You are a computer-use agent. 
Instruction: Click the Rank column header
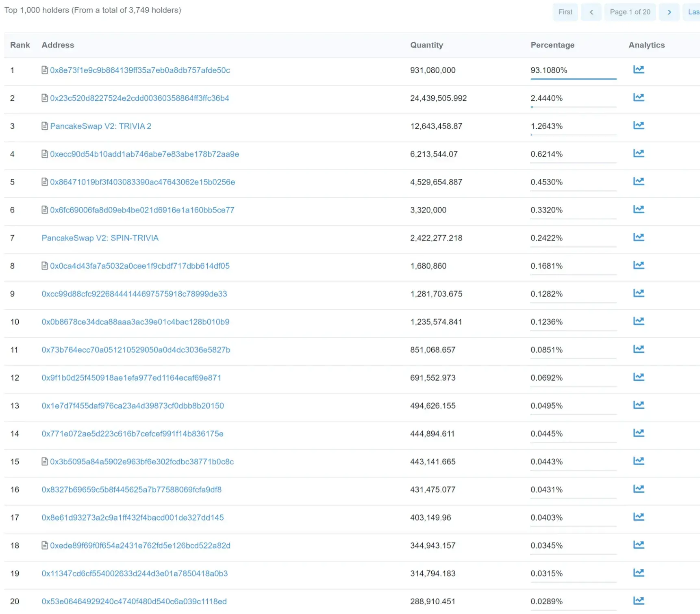[x=20, y=45]
